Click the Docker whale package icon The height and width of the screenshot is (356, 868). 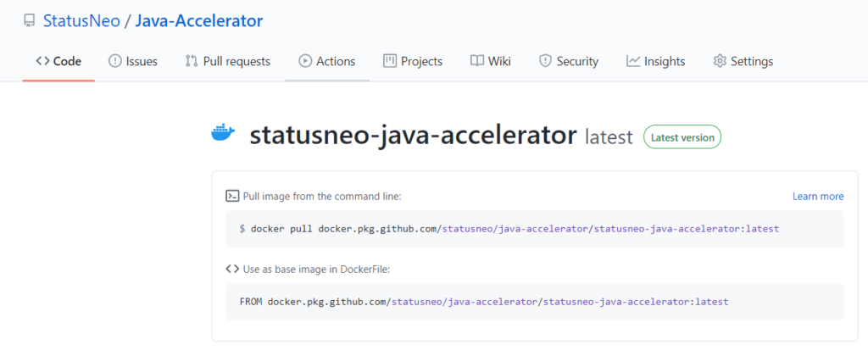click(223, 134)
